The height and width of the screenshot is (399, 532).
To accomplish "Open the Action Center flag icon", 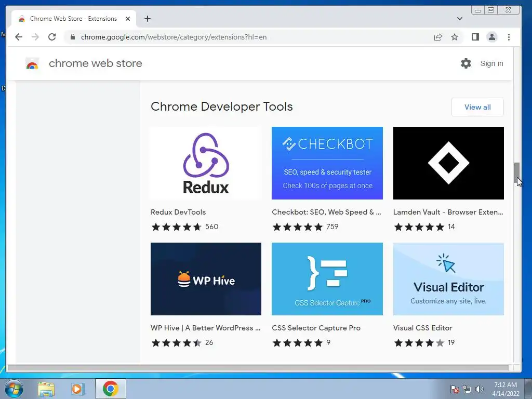I will (454, 389).
